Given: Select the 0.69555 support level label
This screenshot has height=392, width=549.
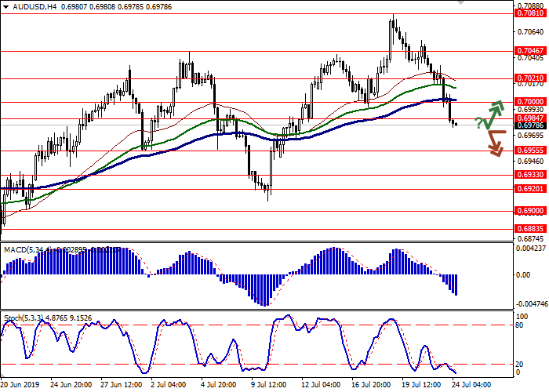Looking at the screenshot, I should click(530, 151).
